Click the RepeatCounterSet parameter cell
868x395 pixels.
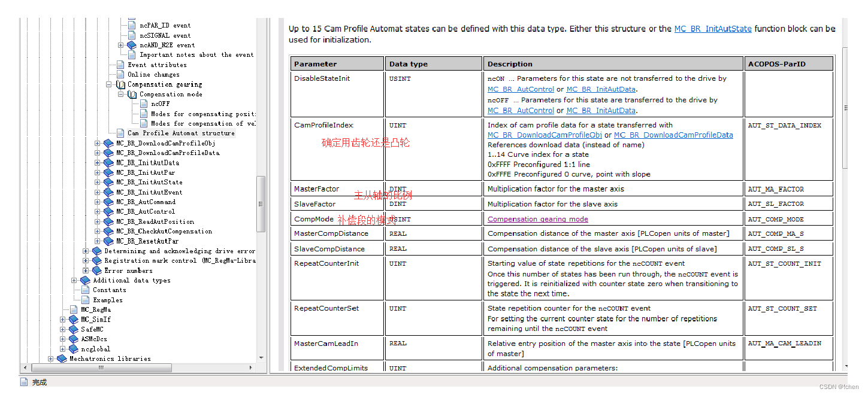[x=337, y=318]
